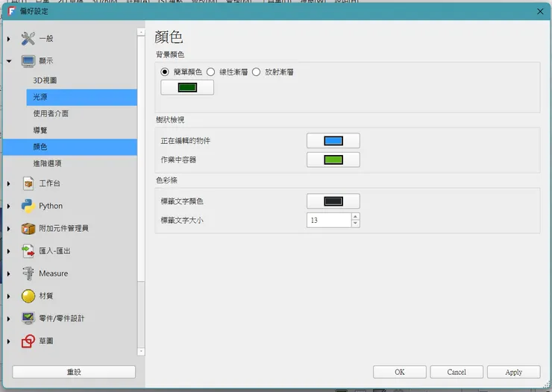Click the FreeCAD logo in title bar
This screenshot has width=552, height=392.
pos(12,11)
